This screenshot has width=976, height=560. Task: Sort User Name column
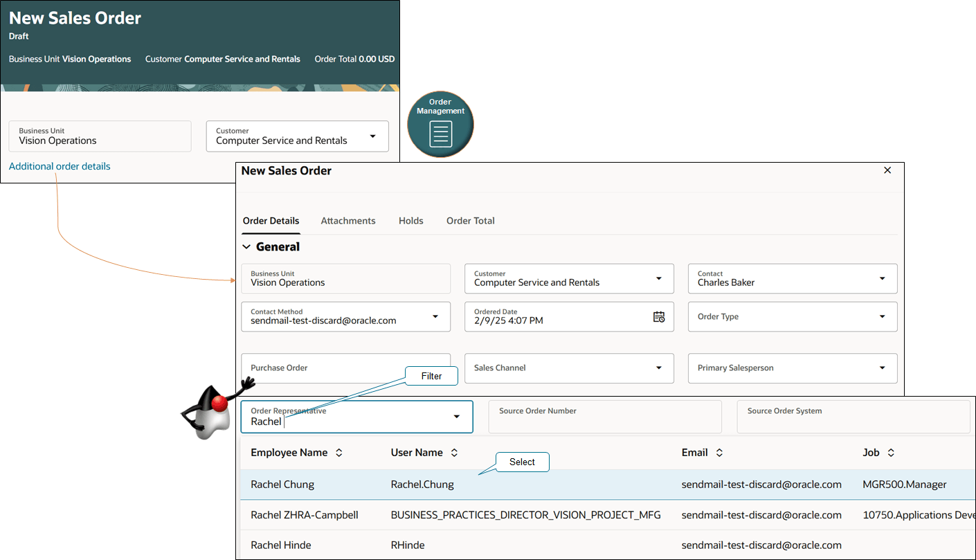pos(454,453)
